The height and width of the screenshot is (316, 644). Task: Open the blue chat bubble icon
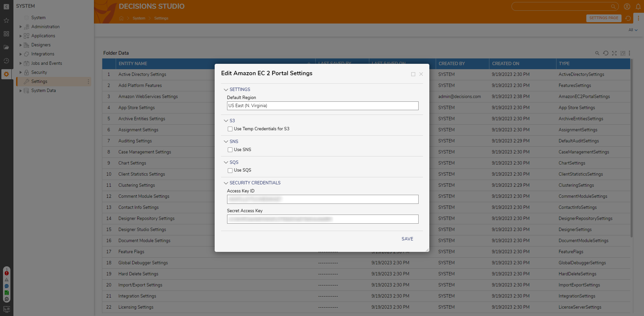6,286
